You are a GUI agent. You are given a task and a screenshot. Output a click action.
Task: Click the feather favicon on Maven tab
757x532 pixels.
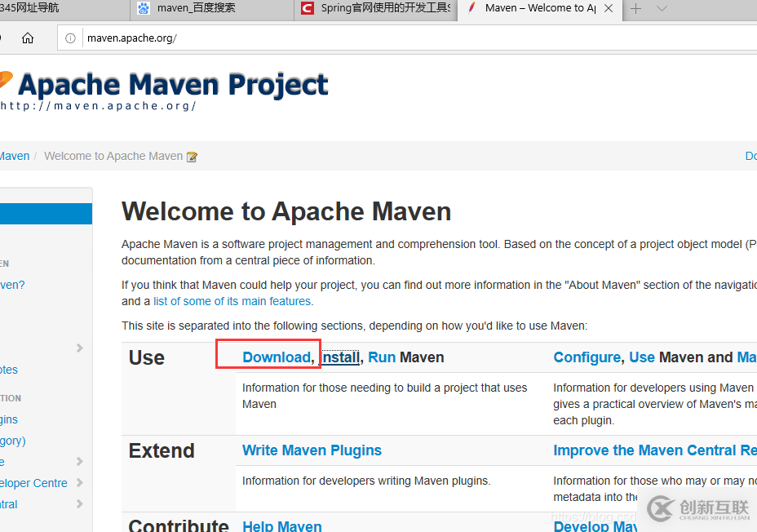click(472, 7)
